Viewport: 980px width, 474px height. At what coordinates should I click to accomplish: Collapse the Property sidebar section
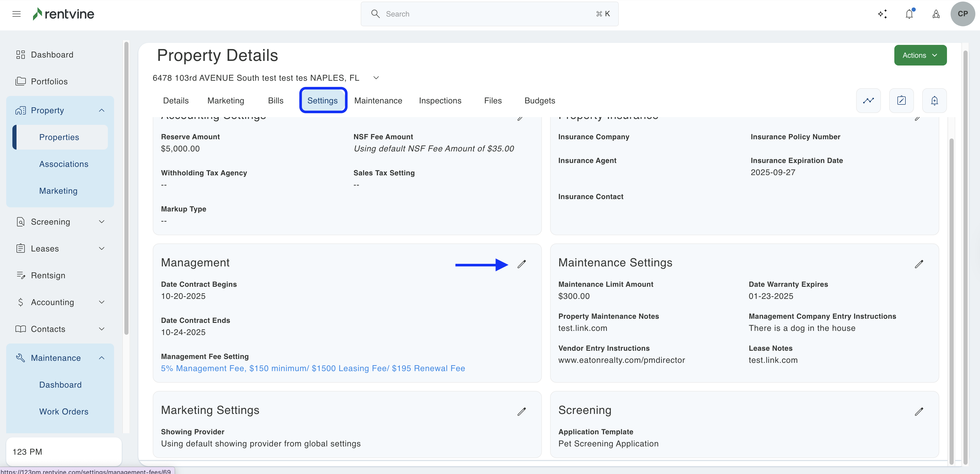pos(101,110)
